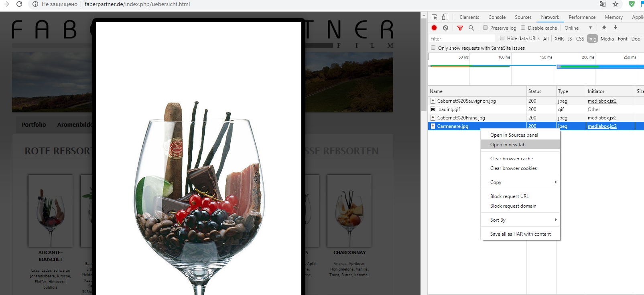
Task: Switch to the Sources tab
Action: click(523, 17)
